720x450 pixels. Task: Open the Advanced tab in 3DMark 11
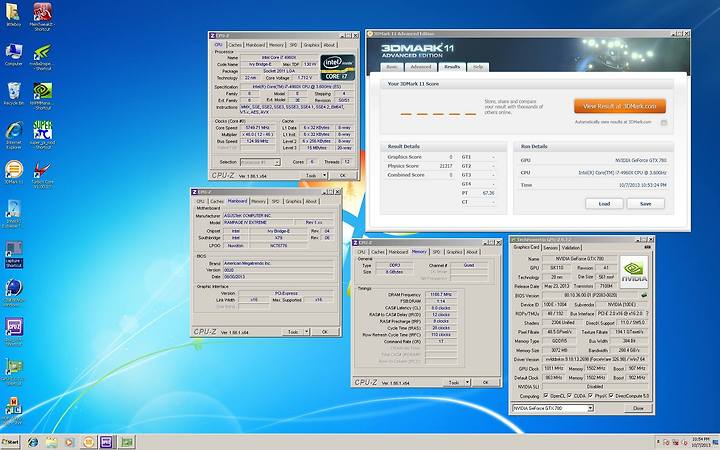[x=421, y=67]
